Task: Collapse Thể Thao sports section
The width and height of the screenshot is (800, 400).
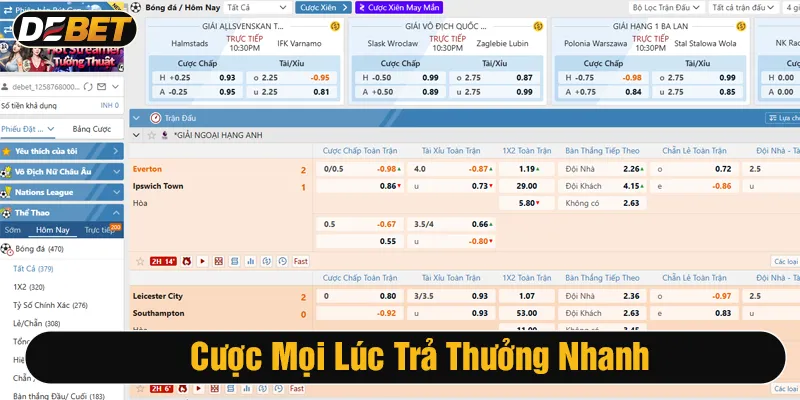Action: 62,213
